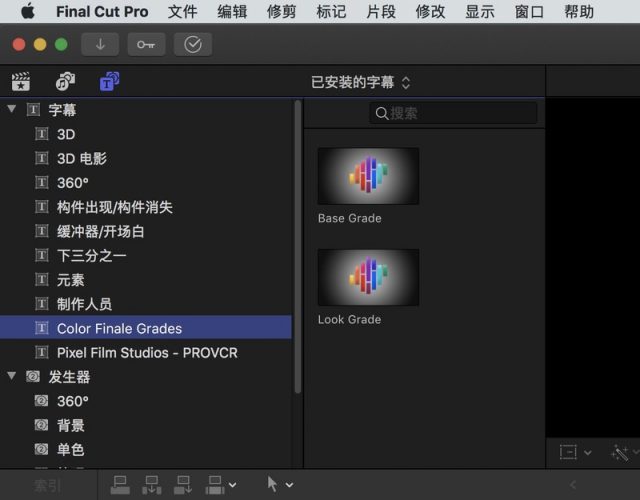
Task: Click the Base Grade thumbnail
Action: tap(368, 176)
